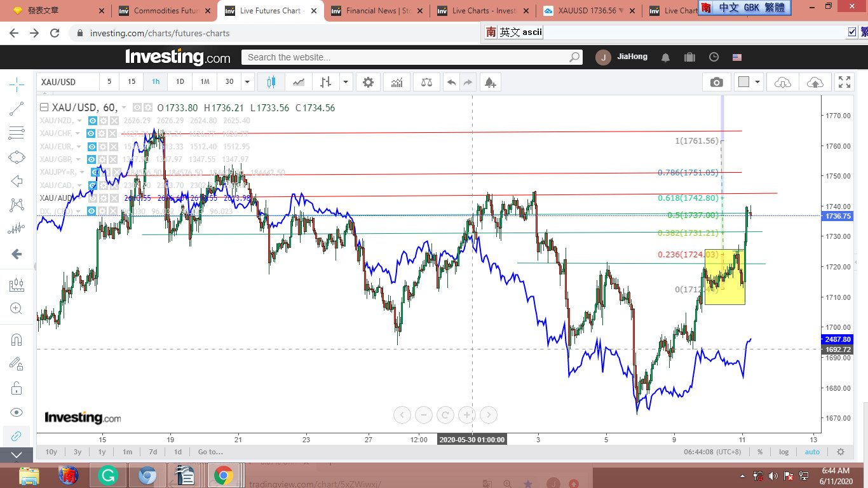The width and height of the screenshot is (868, 488).
Task: Toggle visibility of XAU/NZD overlay
Action: (92, 121)
